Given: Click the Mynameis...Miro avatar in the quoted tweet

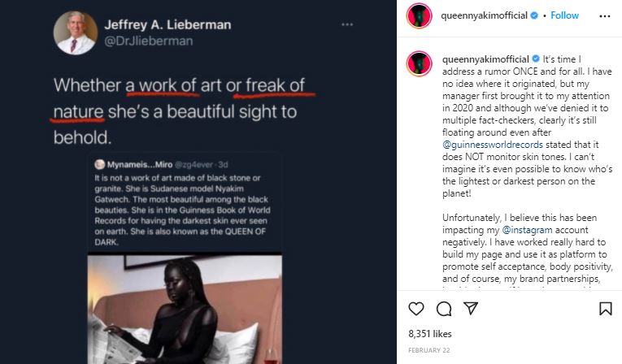Looking at the screenshot, I should point(99,164).
